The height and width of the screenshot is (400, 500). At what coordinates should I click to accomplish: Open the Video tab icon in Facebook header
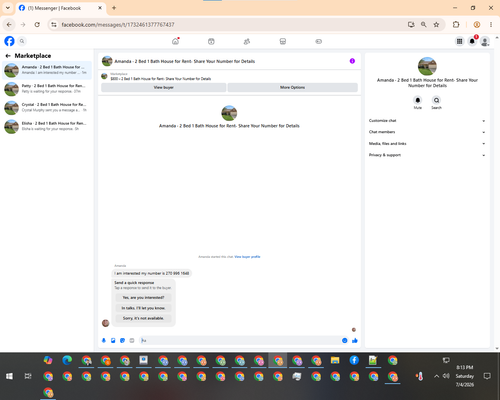211,41
